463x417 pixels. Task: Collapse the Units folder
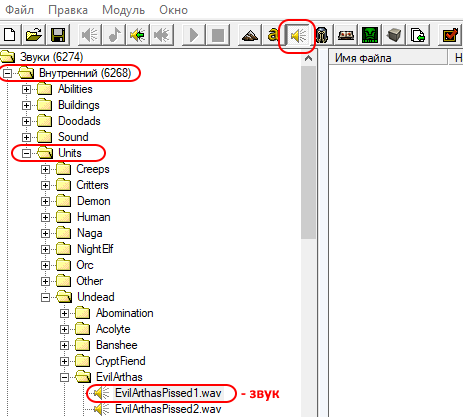pos(26,153)
